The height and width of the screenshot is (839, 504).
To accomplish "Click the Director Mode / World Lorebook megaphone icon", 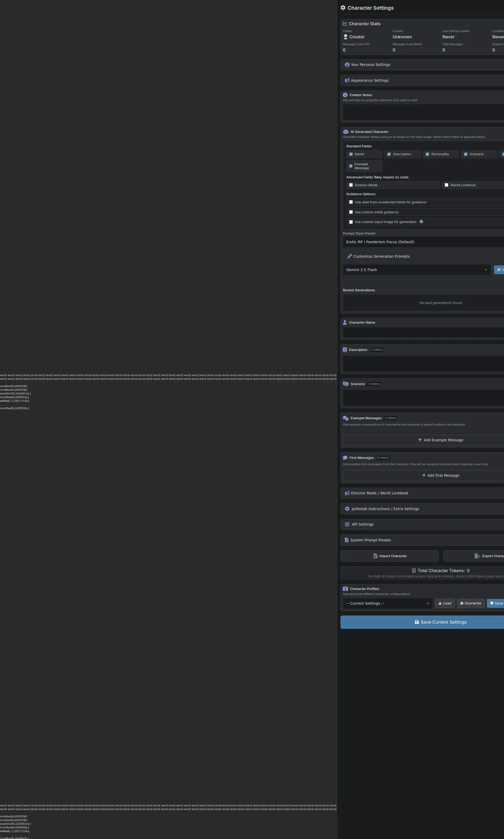I will (x=347, y=493).
